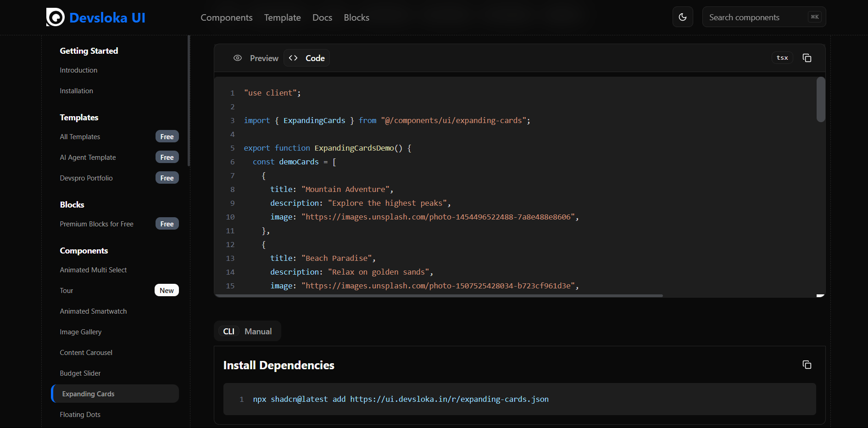Click the const demoCards code line
The width and height of the screenshot is (868, 428).
pyautogui.click(x=294, y=162)
